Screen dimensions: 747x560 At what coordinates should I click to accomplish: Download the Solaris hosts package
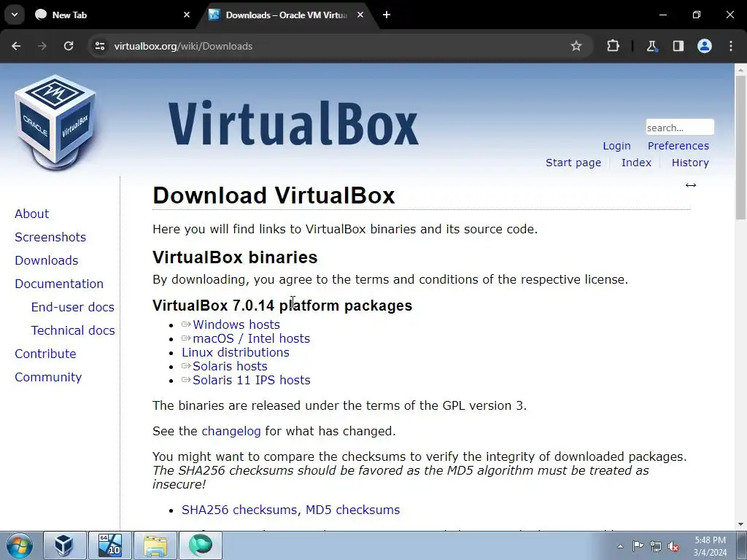(230, 366)
